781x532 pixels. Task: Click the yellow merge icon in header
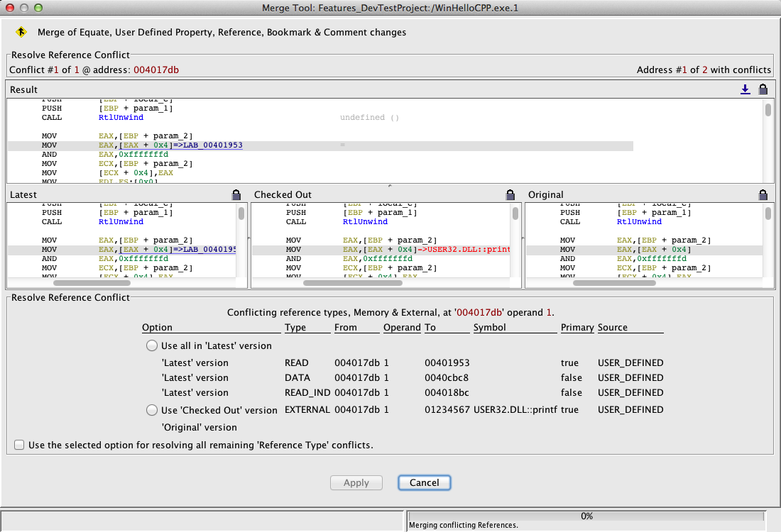tap(21, 32)
